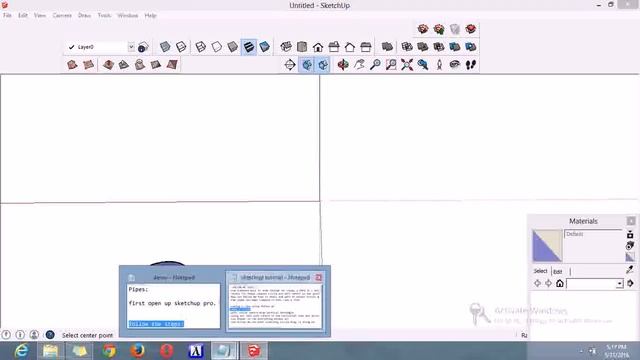
Task: Expand the materials library dropdown
Action: [620, 284]
